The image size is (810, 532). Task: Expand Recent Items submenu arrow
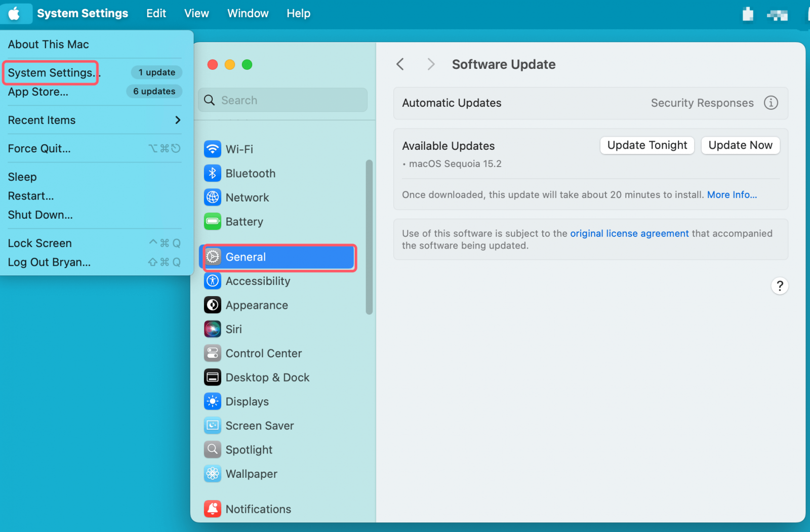178,120
